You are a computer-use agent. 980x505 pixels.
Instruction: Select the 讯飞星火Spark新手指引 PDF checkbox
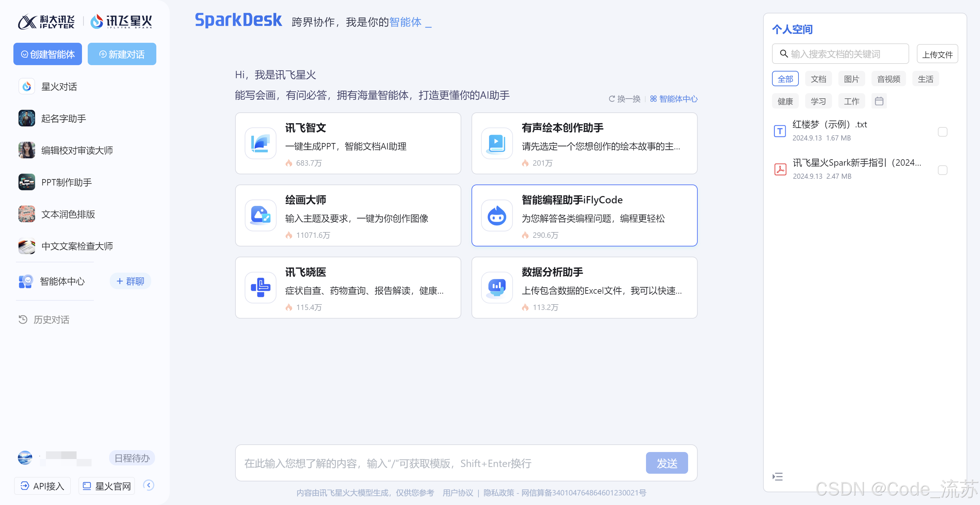pos(942,170)
